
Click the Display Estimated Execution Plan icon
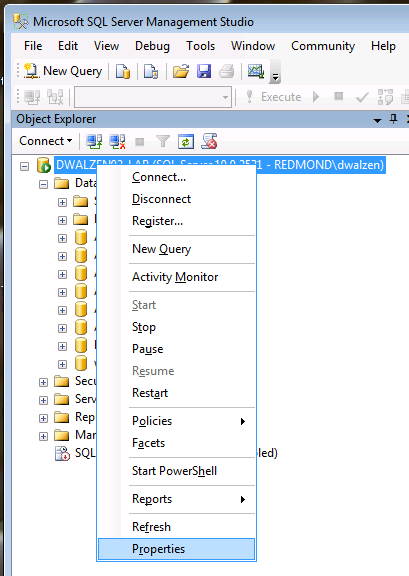[x=385, y=97]
